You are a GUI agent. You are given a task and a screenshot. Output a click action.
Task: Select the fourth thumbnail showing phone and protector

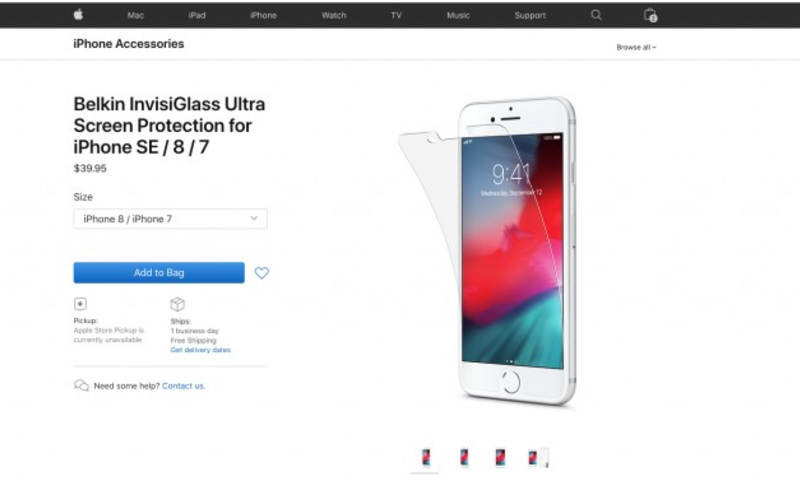[x=538, y=458]
